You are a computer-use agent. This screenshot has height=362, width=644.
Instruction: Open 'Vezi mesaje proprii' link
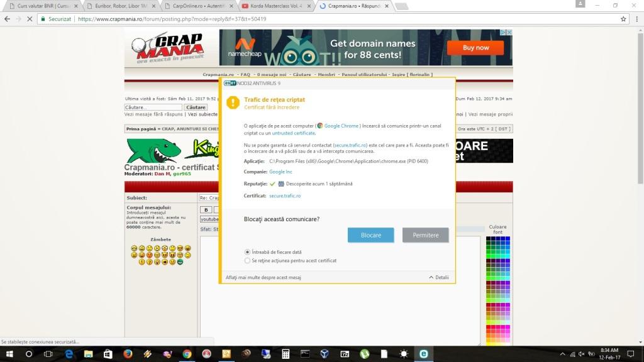[491, 114]
